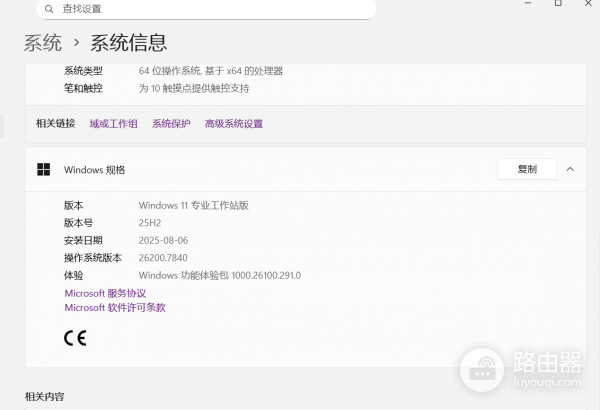The width and height of the screenshot is (600, 410).
Task: Select the version text 25H2
Action: [150, 223]
